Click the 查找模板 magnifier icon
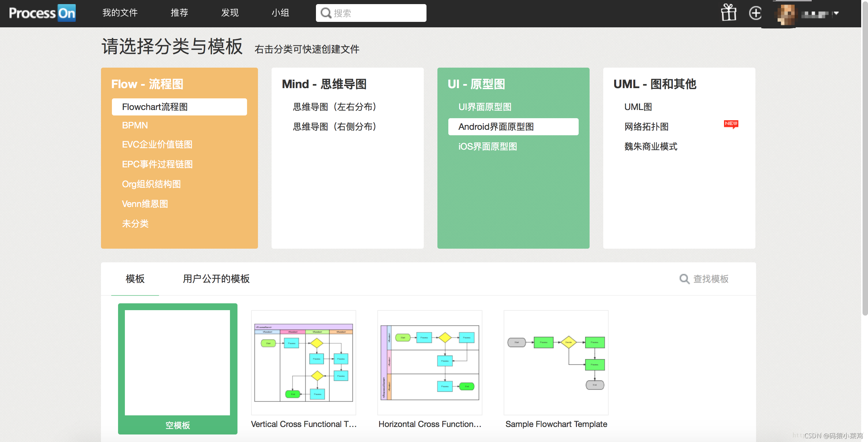The image size is (868, 442). (684, 279)
